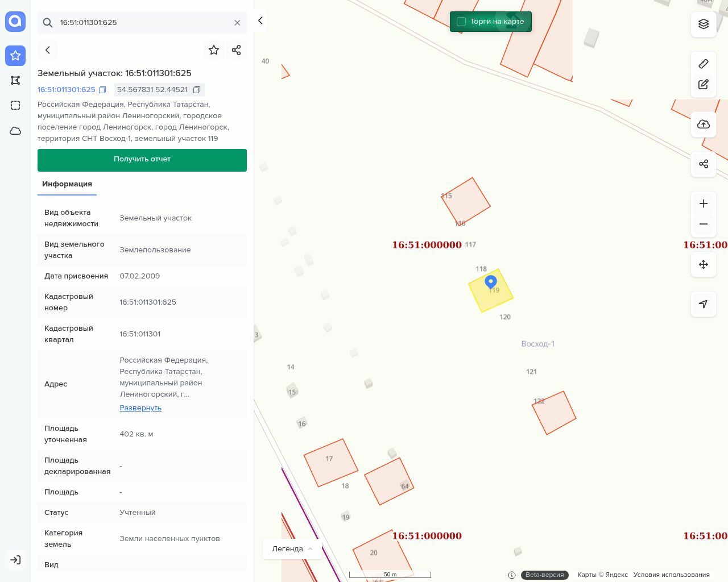
Task: Expand the Легенда panel
Action: [292, 548]
